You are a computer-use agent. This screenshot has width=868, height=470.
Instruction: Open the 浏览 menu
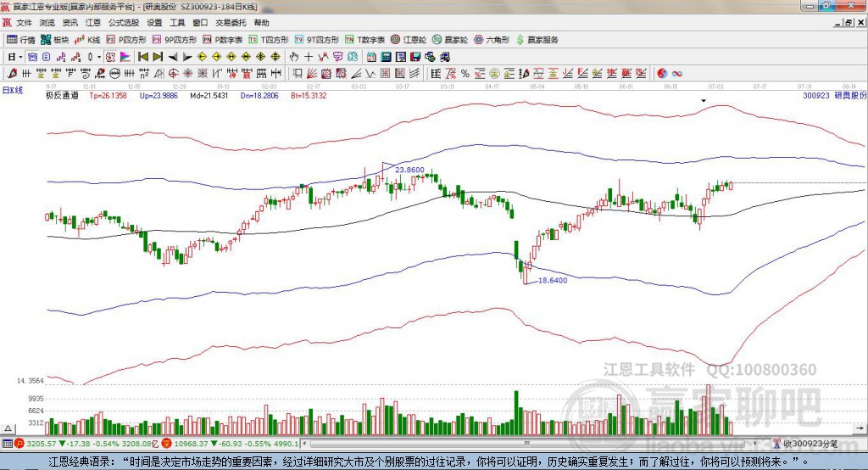pyautogui.click(x=47, y=23)
